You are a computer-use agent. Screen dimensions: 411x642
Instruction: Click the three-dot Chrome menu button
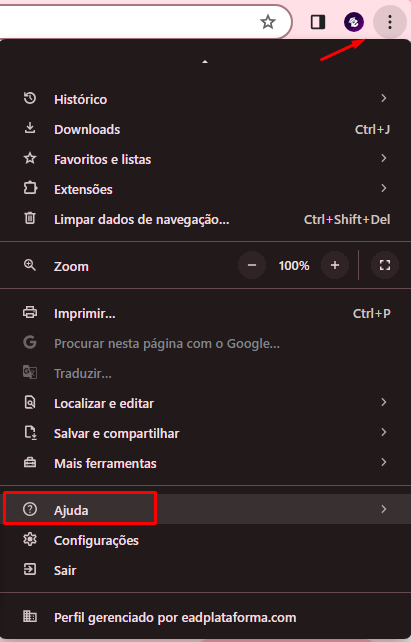click(x=389, y=22)
